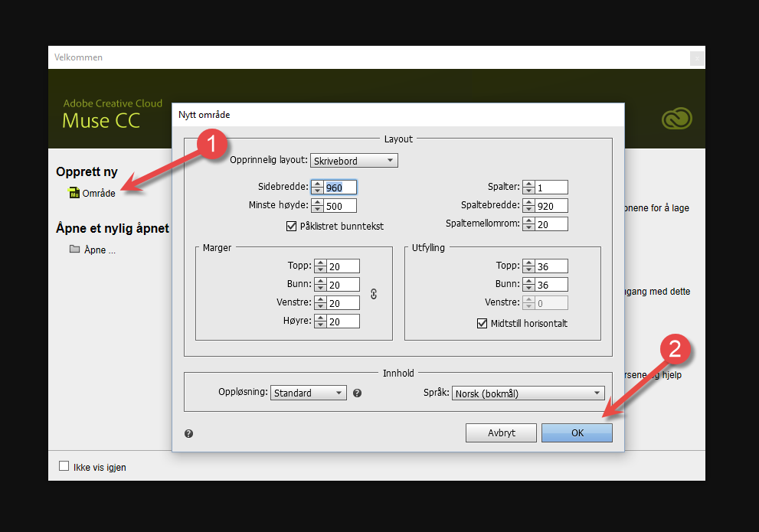Screen dimensions: 759x532
Task: Open the Språk dropdown showing Norsk (bokmål)
Action: pos(528,393)
